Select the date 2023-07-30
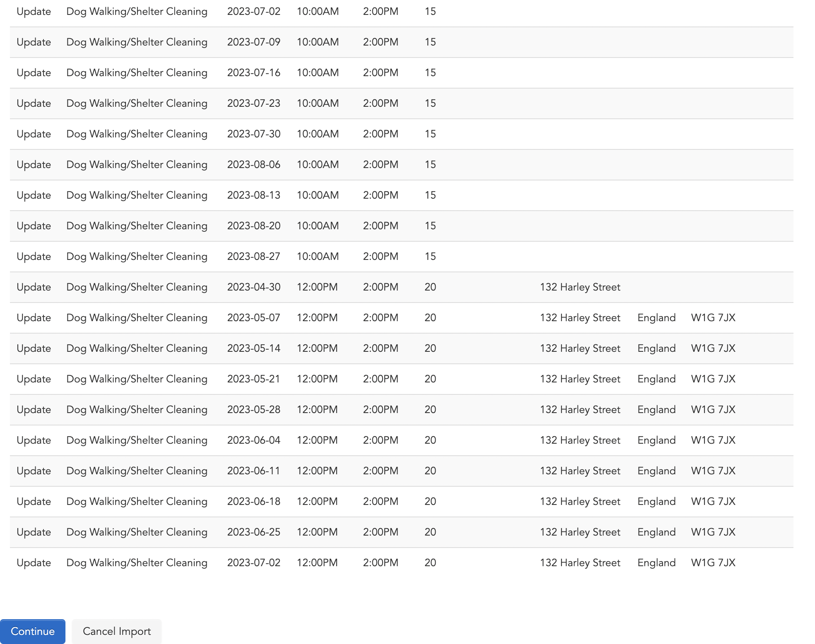This screenshot has width=815, height=644. click(254, 134)
